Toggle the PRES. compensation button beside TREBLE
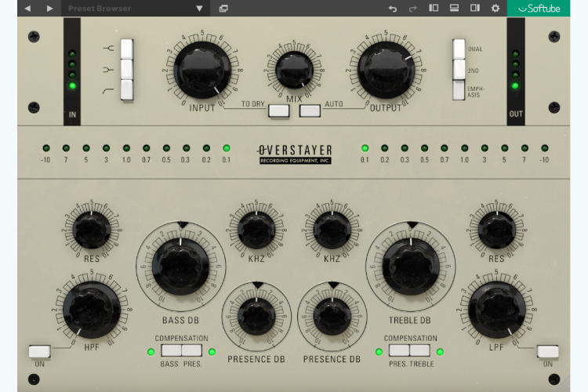 pyautogui.click(x=399, y=350)
